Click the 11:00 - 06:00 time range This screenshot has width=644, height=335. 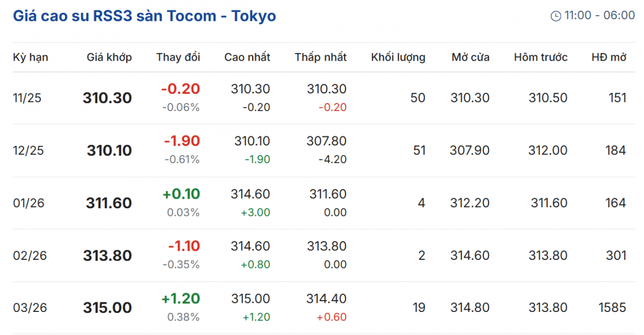pyautogui.click(x=599, y=16)
